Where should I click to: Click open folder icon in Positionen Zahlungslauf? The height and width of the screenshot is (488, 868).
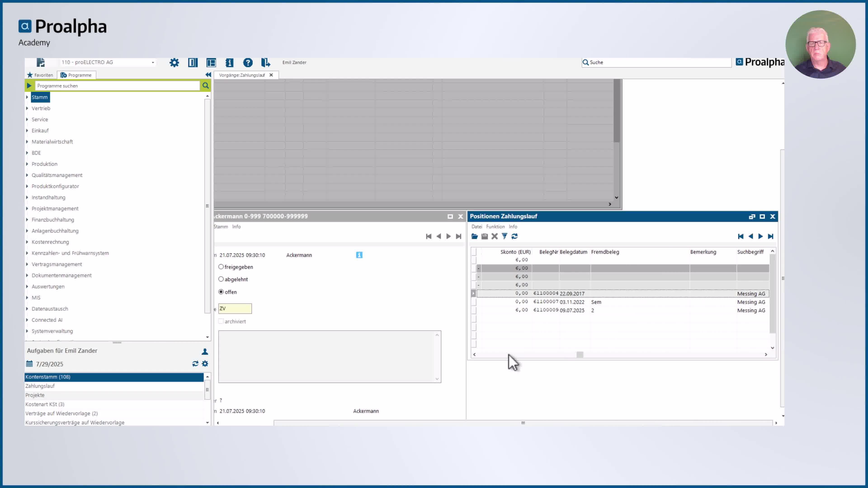(x=474, y=236)
